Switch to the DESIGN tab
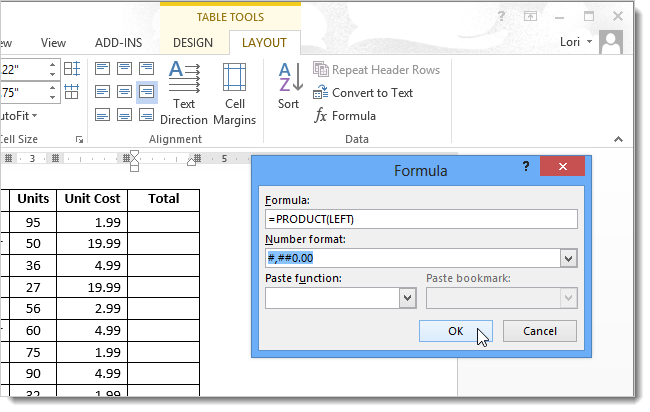The width and height of the screenshot is (650, 412). 193,43
